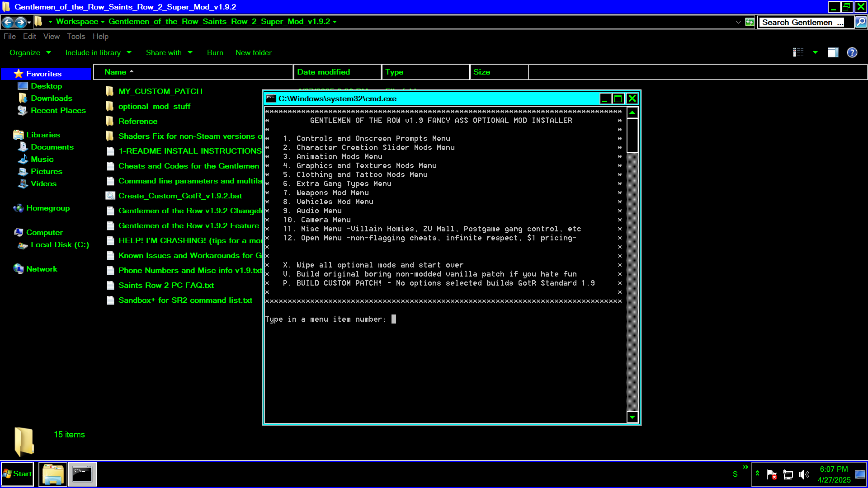The width and height of the screenshot is (868, 488).
Task: Open the Edit menu
Action: 29,37
